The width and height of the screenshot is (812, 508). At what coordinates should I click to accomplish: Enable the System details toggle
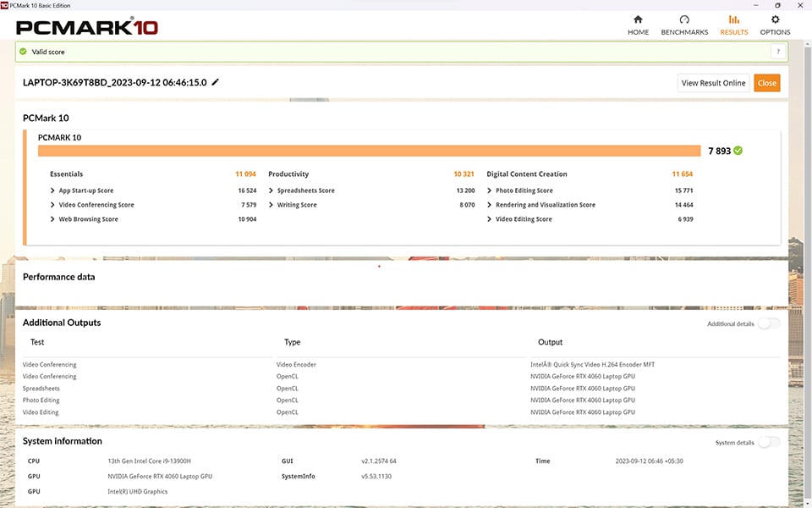[x=768, y=442]
